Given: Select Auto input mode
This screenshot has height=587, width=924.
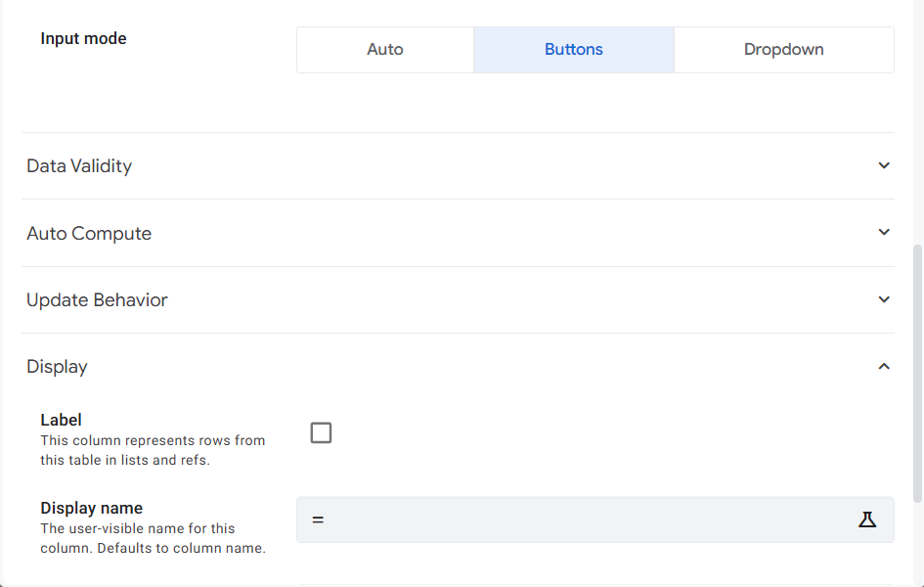Looking at the screenshot, I should (385, 50).
